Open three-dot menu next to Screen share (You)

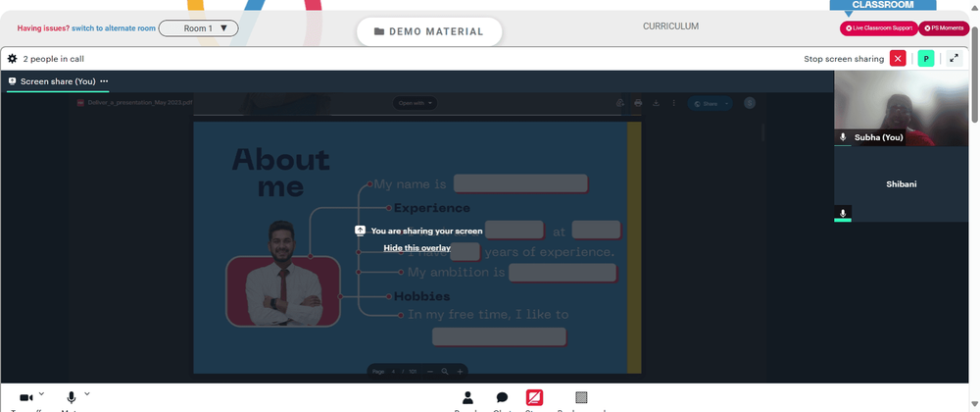click(x=104, y=81)
